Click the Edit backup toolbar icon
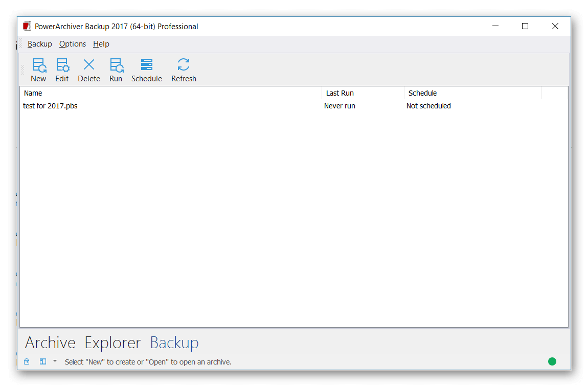This screenshot has height=387, width=588. (x=62, y=70)
